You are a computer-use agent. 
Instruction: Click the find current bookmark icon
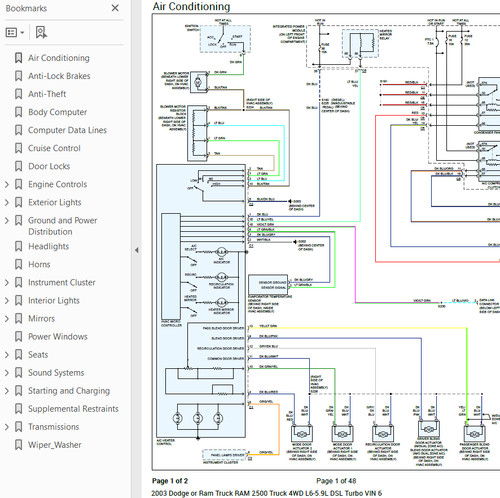pos(41,32)
